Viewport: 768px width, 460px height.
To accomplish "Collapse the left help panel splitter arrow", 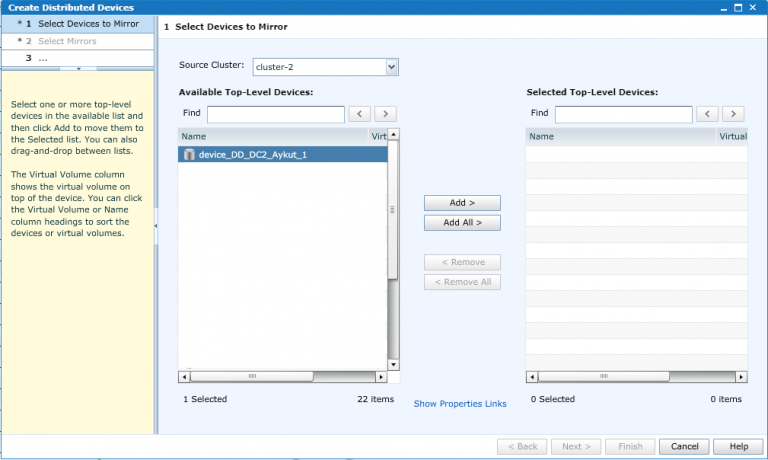I will pos(156,227).
